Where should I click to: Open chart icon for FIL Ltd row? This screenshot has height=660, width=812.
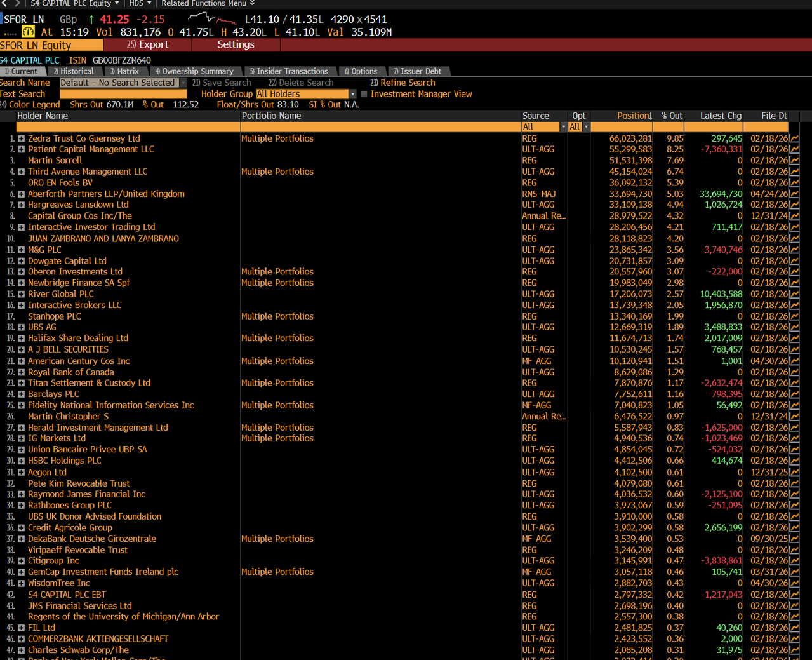[794, 628]
